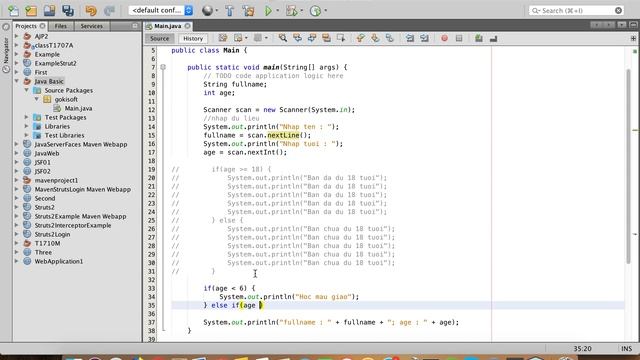Select Main.java in project tree
This screenshot has width=640, height=360.
[x=78, y=108]
